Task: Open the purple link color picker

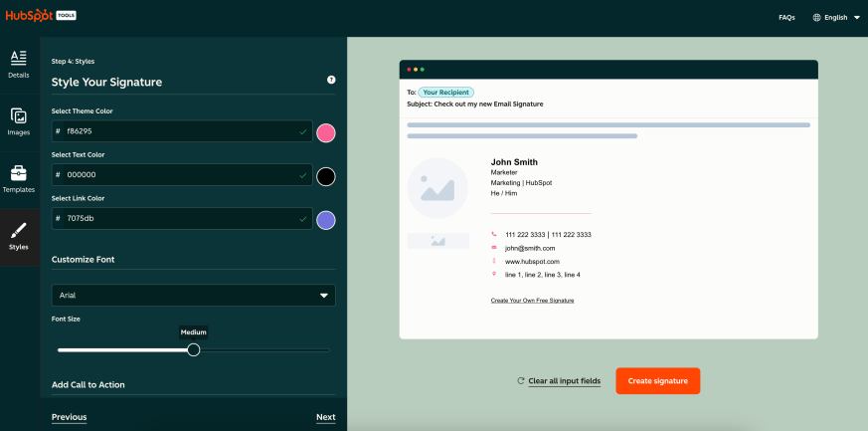Action: point(325,219)
